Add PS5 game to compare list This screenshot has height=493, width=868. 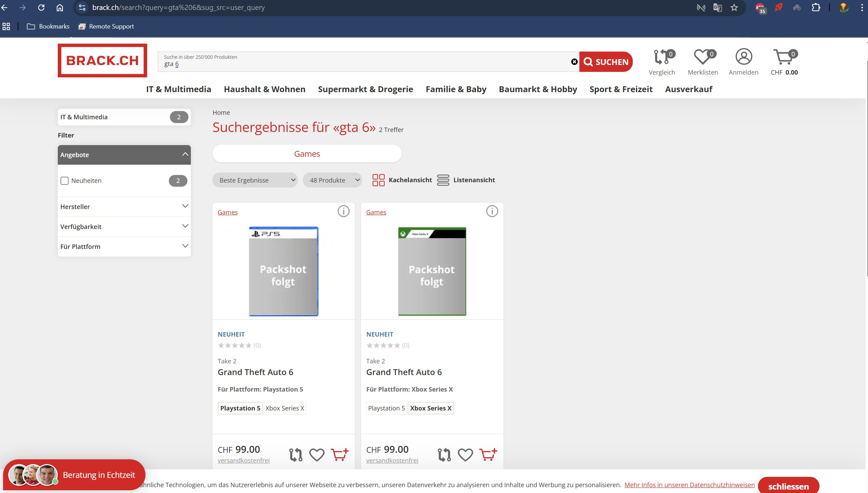point(296,454)
